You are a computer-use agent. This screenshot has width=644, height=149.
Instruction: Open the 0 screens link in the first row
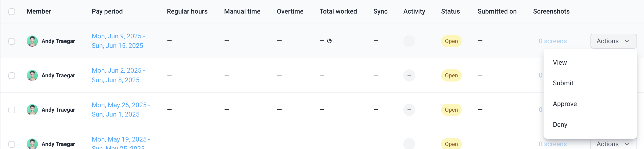pos(552,41)
